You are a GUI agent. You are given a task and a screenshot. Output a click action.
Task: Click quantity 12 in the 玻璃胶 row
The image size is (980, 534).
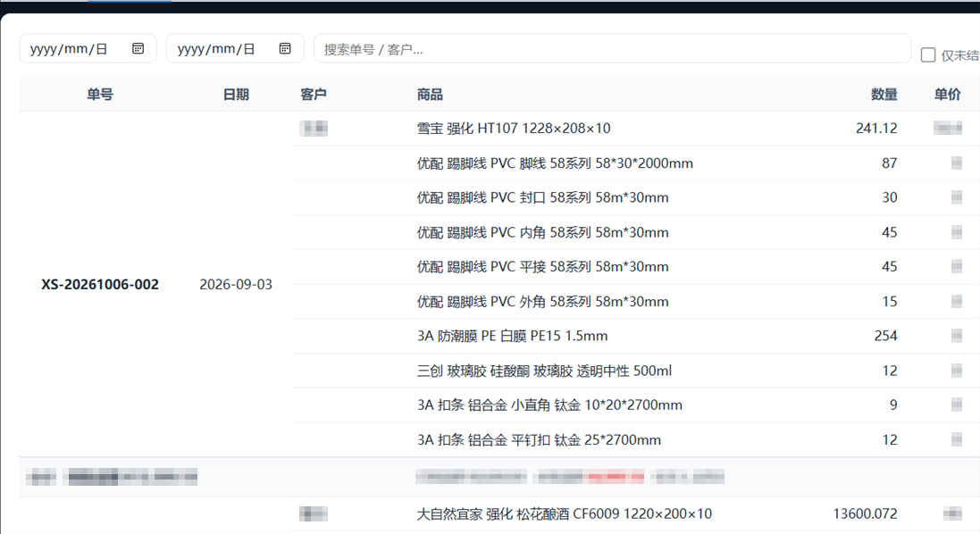coord(890,371)
